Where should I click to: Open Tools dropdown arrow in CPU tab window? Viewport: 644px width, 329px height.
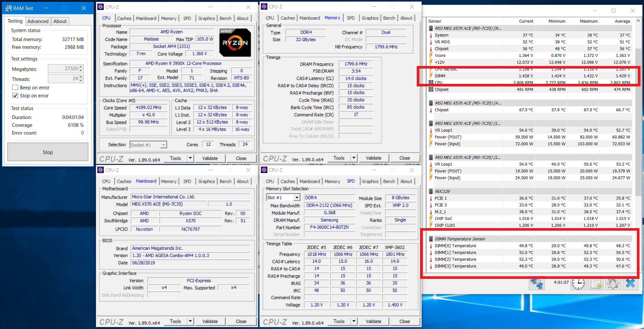point(190,158)
